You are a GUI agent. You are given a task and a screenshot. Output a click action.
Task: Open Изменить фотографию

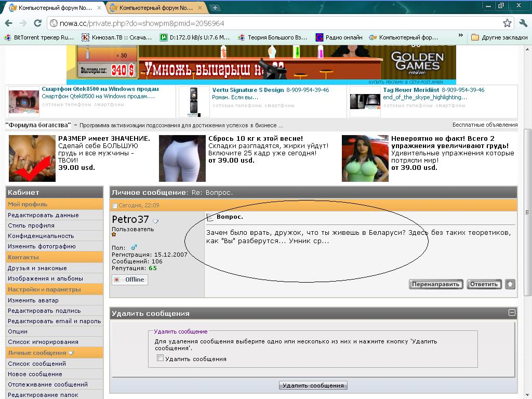point(42,246)
